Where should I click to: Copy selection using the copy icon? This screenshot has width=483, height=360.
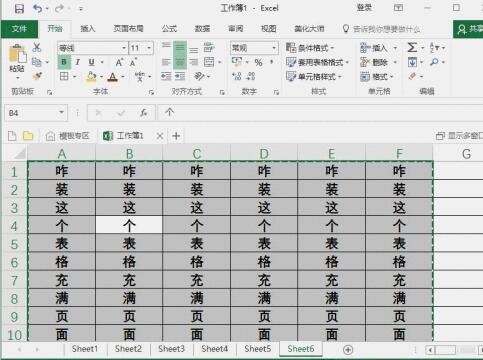point(37,62)
